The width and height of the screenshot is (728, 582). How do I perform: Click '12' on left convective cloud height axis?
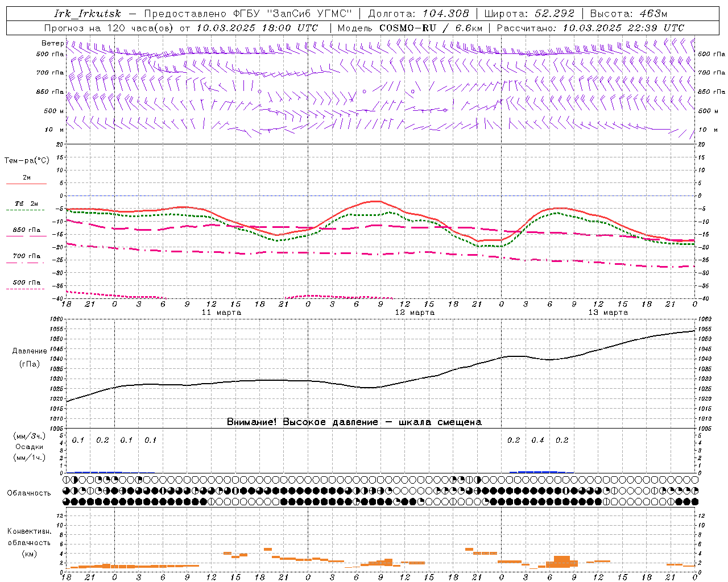[x=61, y=516]
